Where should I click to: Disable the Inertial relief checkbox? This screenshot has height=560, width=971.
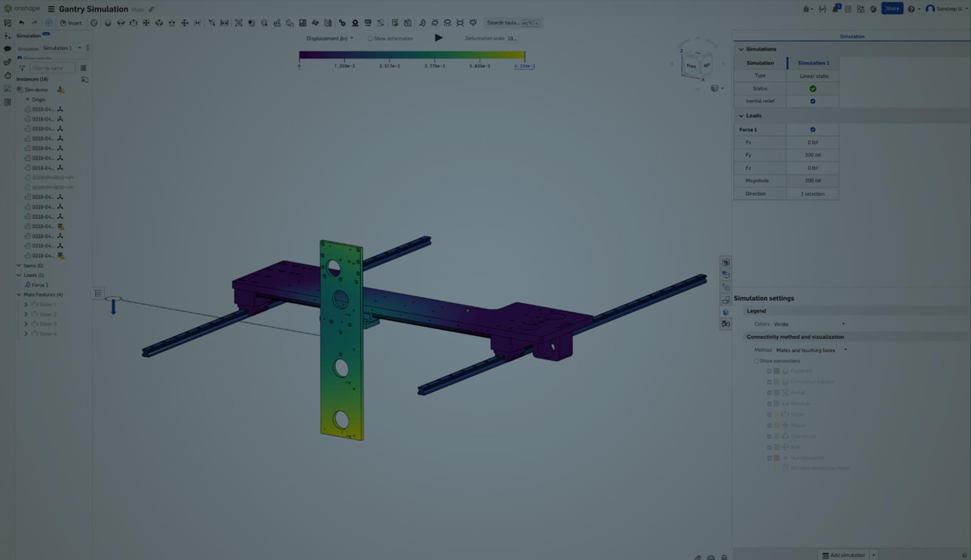click(813, 101)
